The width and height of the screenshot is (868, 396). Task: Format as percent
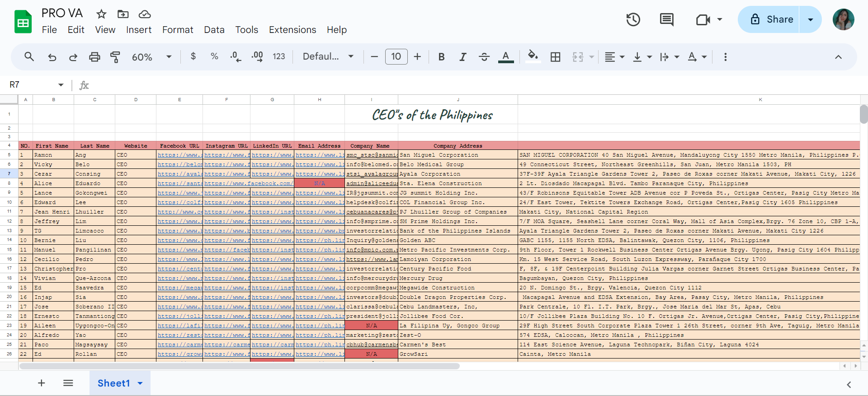tap(214, 56)
